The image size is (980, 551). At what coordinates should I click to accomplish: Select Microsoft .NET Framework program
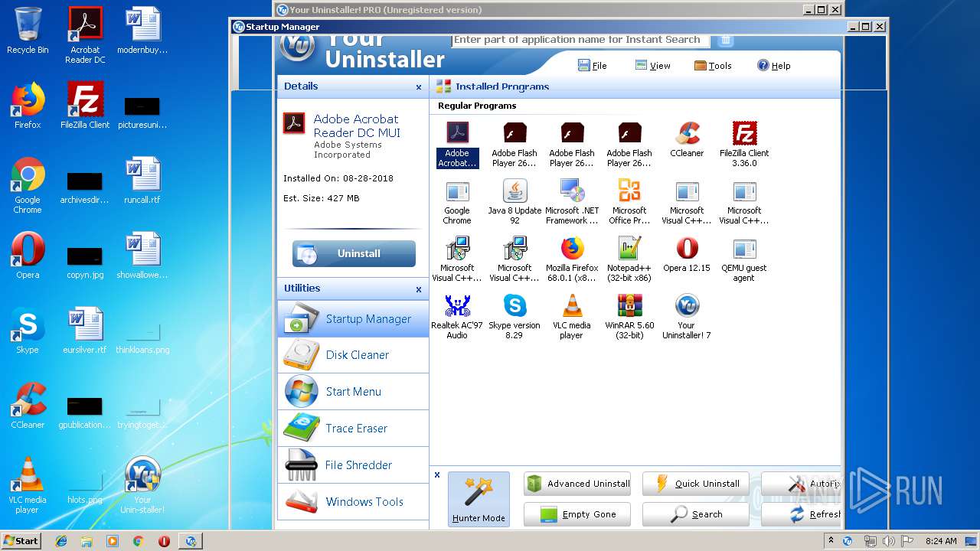click(572, 201)
